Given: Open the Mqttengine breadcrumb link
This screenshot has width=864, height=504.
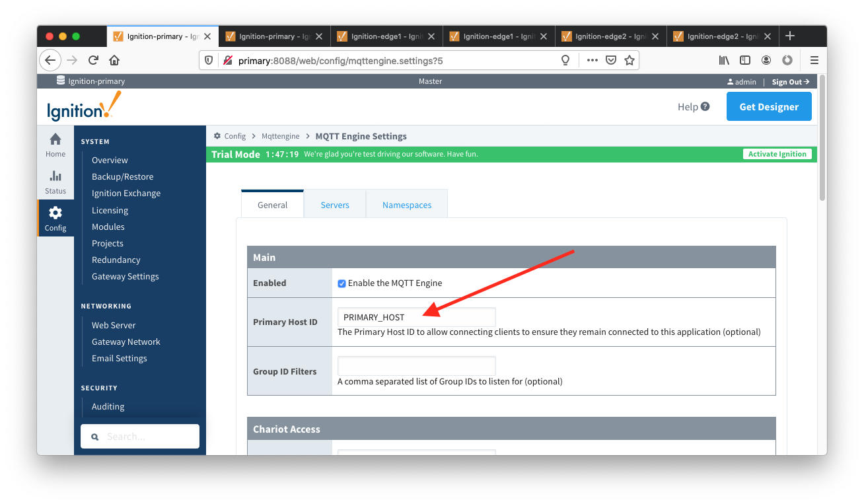Looking at the screenshot, I should [x=280, y=136].
